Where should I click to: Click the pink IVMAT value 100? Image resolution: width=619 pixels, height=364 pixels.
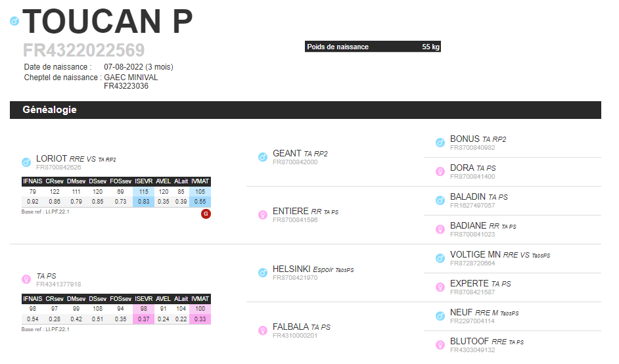200,309
